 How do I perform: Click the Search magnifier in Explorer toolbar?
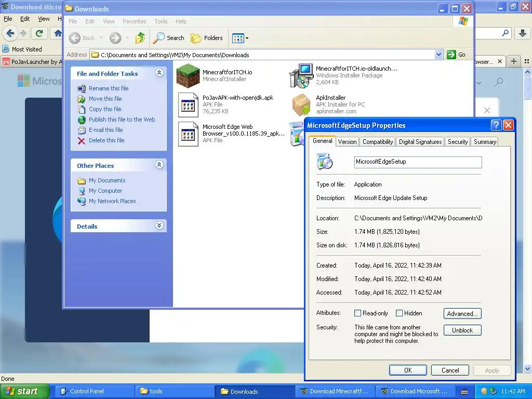(x=158, y=38)
